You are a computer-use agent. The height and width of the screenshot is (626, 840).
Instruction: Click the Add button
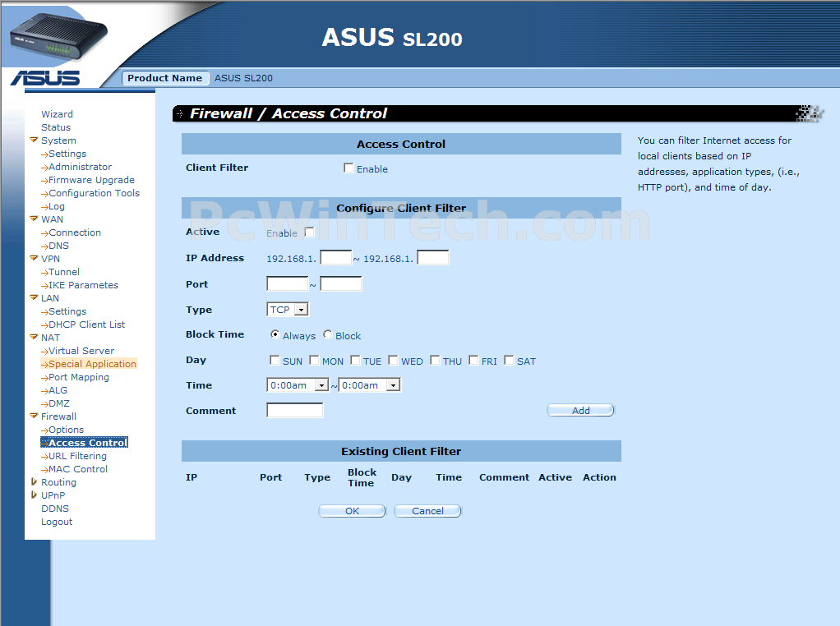point(581,410)
